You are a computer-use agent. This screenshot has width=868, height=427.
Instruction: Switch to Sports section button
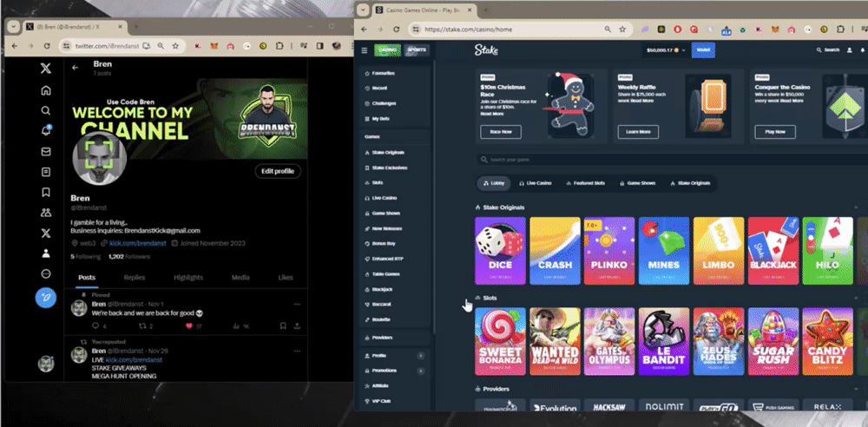click(x=417, y=50)
